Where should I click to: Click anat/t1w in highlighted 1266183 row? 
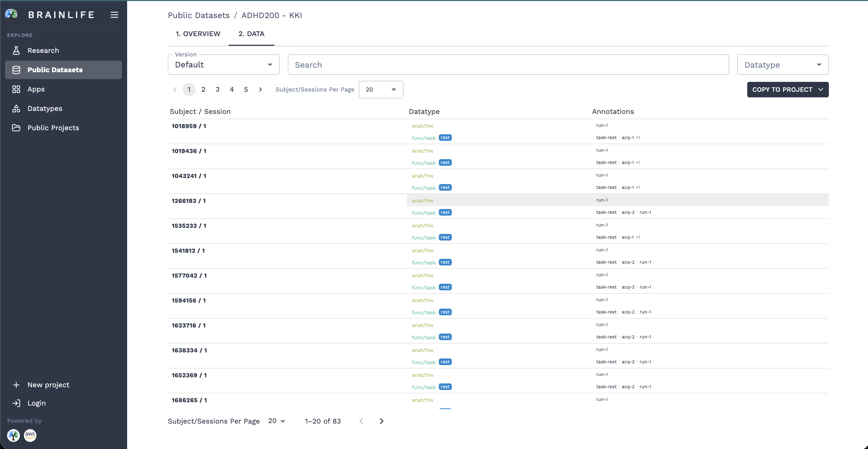[x=422, y=201]
